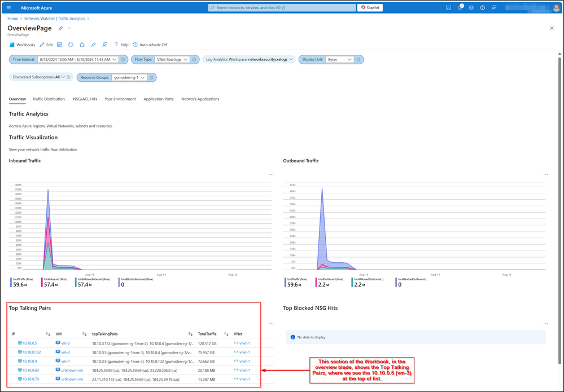Open Cloud Shell from the top bar

pyautogui.click(x=448, y=7)
